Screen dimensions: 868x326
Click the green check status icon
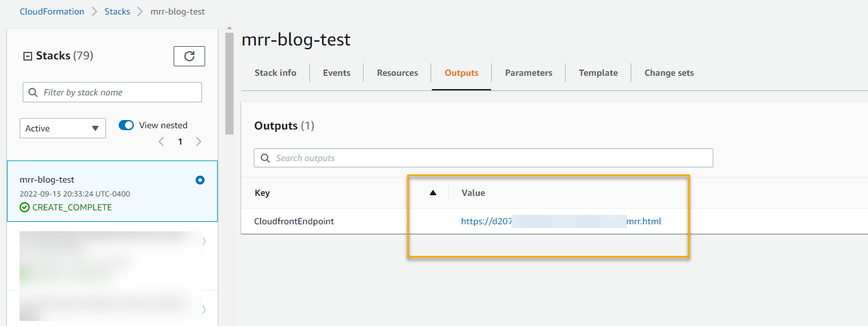[25, 207]
